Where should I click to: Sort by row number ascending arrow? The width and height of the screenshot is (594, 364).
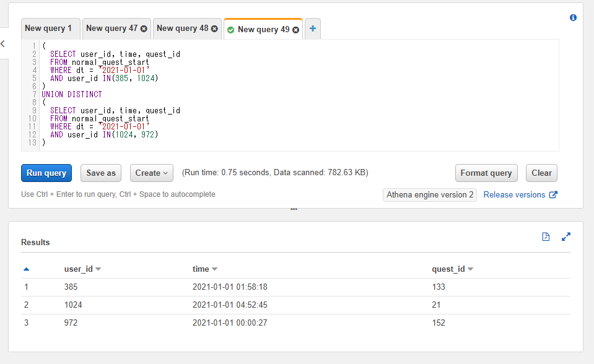26,269
